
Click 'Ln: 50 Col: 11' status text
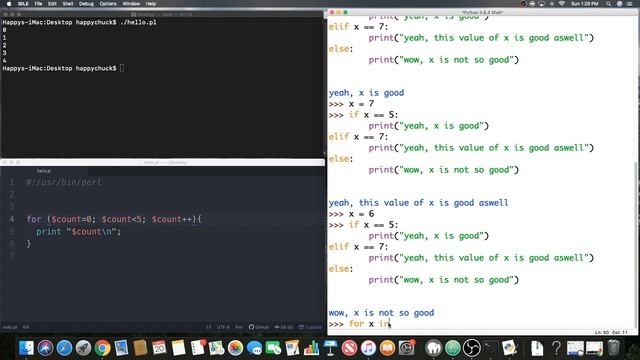(611, 332)
